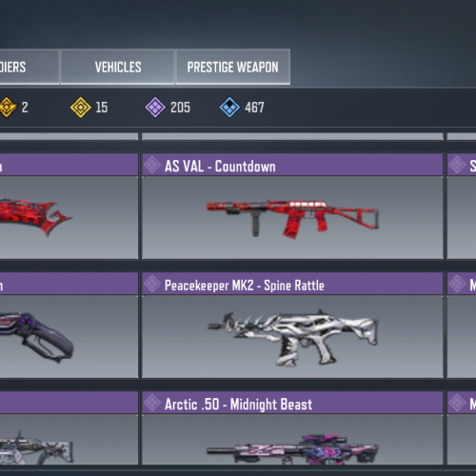
Task: Click rarity diamond icon beside Arctic .50 title
Action: pos(152,403)
